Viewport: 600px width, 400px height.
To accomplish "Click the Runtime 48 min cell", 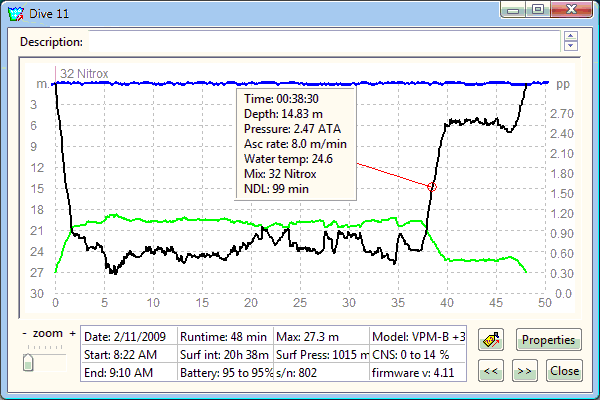I will [223, 336].
